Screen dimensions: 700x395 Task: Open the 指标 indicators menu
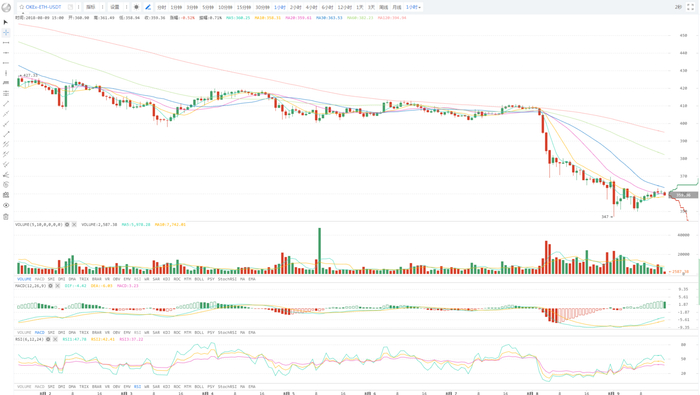91,7
